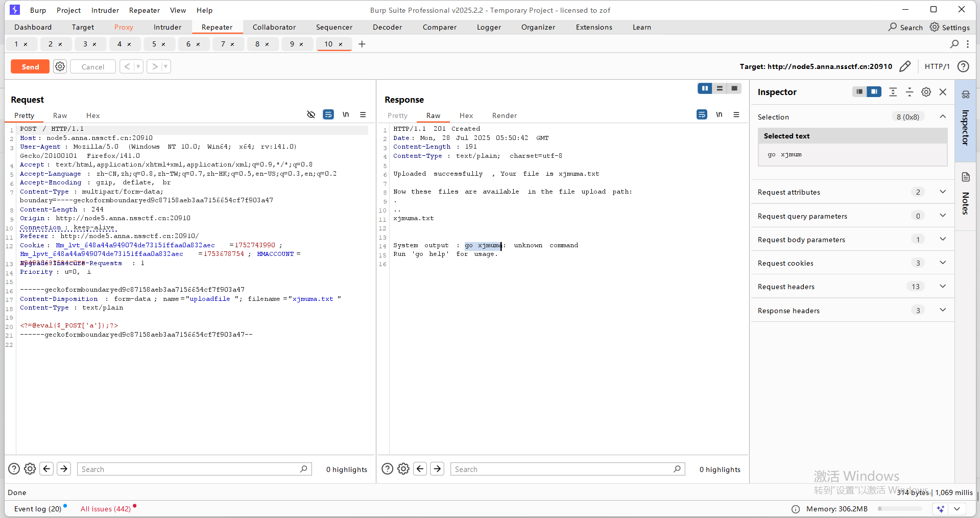This screenshot has width=980, height=518.
Task: Open Request editor hamburger menu
Action: pyautogui.click(x=363, y=114)
